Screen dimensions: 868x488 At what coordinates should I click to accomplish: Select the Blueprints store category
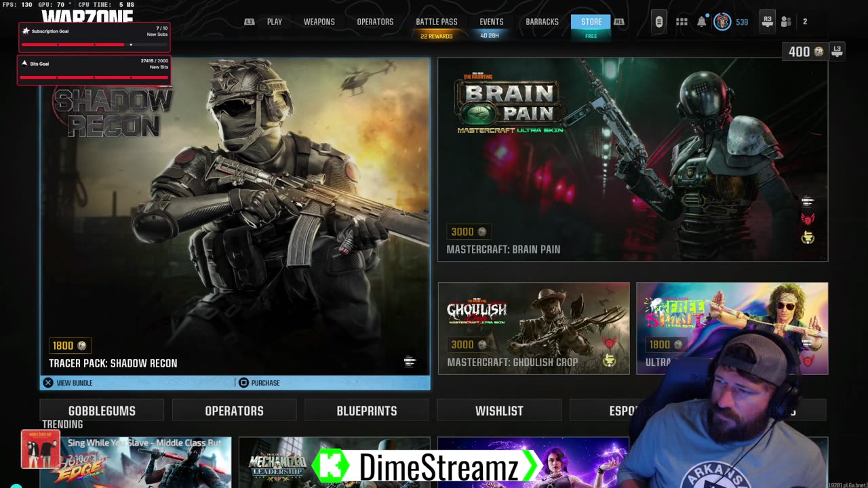[x=367, y=411]
